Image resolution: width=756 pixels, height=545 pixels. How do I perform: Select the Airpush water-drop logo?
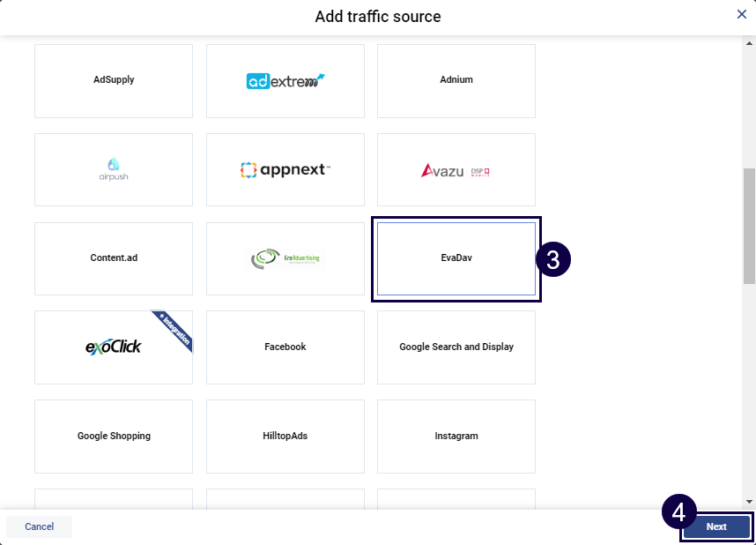[113, 169]
